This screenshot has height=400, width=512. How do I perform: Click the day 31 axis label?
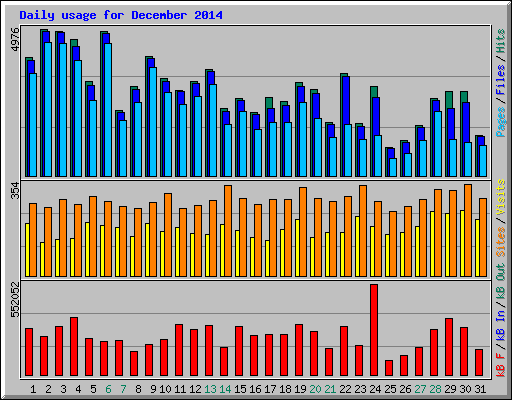coord(480,389)
